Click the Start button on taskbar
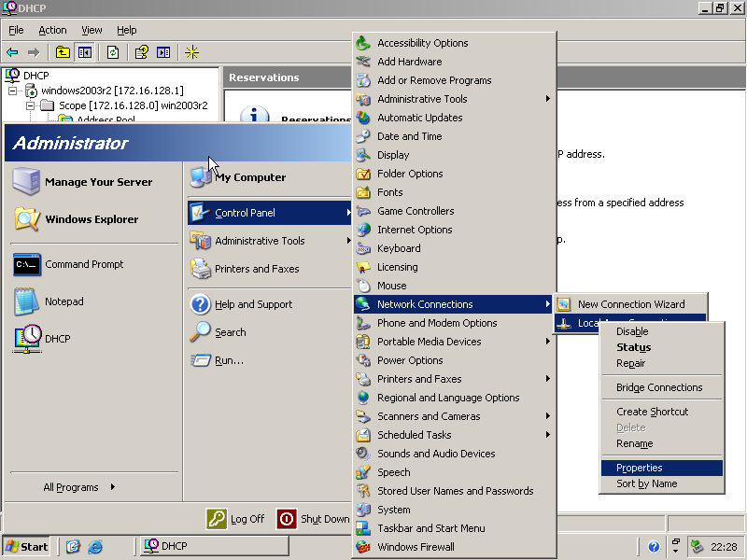The width and height of the screenshot is (747, 560). pos(27,547)
